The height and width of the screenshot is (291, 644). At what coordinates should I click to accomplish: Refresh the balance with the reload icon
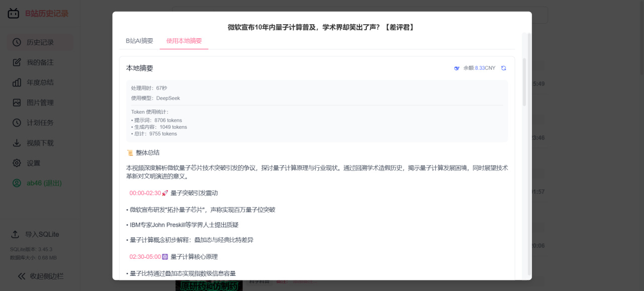[x=504, y=68]
